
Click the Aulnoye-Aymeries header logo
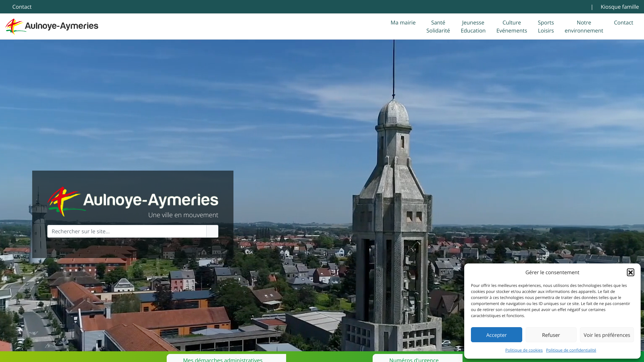point(52,26)
